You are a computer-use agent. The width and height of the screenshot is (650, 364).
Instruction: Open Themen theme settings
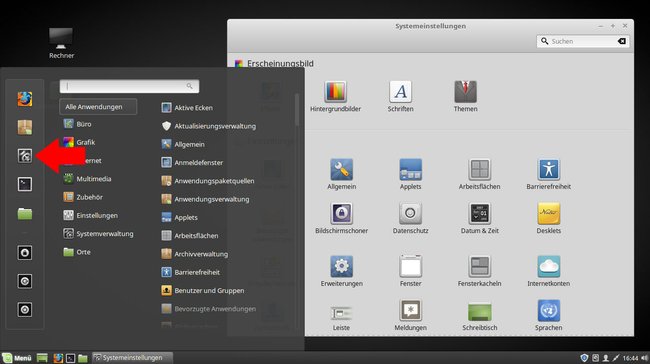pyautogui.click(x=465, y=97)
